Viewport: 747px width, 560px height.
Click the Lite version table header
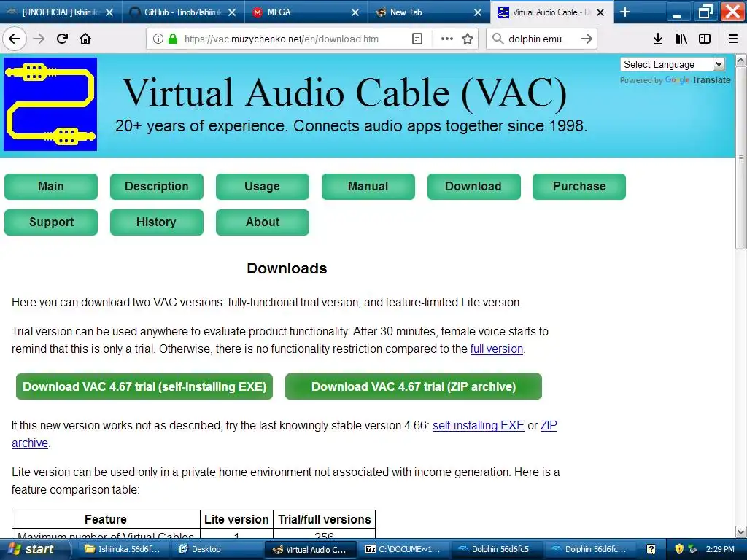click(x=236, y=519)
